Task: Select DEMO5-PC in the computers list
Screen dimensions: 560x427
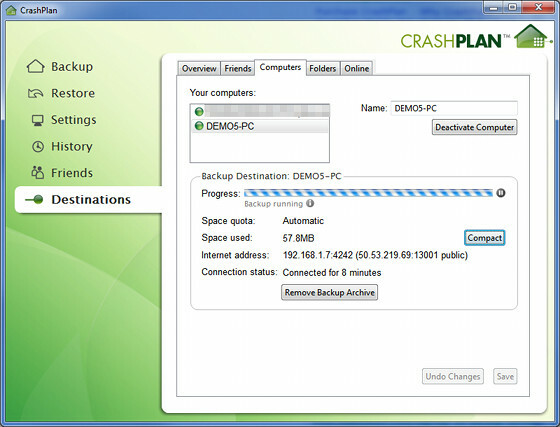Action: 260,126
